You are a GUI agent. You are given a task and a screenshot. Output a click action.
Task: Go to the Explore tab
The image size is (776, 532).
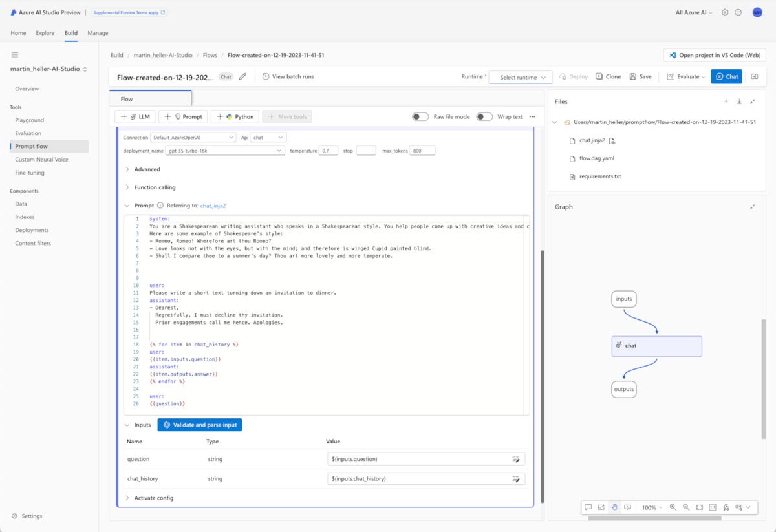click(x=45, y=33)
